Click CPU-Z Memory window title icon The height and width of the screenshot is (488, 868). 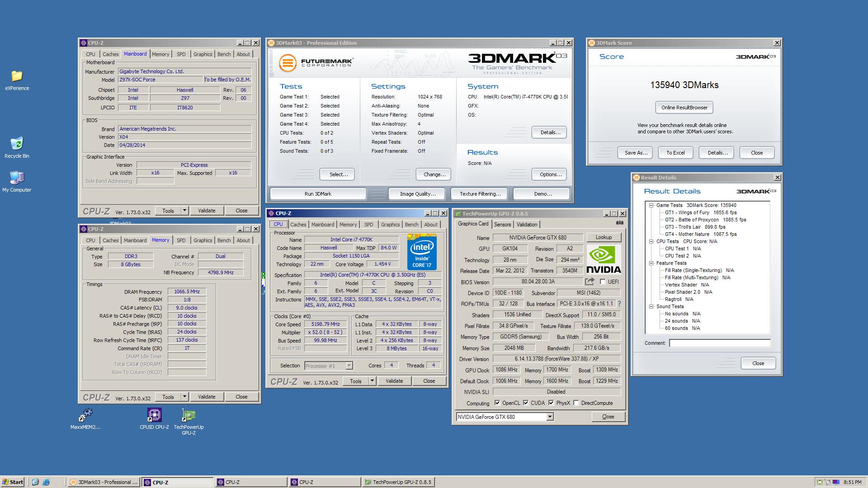[84, 229]
